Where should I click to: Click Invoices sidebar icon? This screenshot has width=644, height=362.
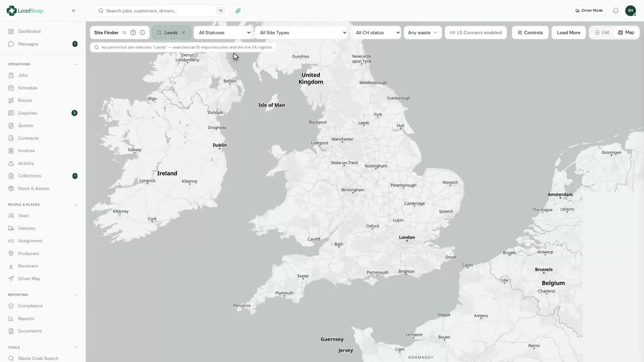tap(11, 151)
